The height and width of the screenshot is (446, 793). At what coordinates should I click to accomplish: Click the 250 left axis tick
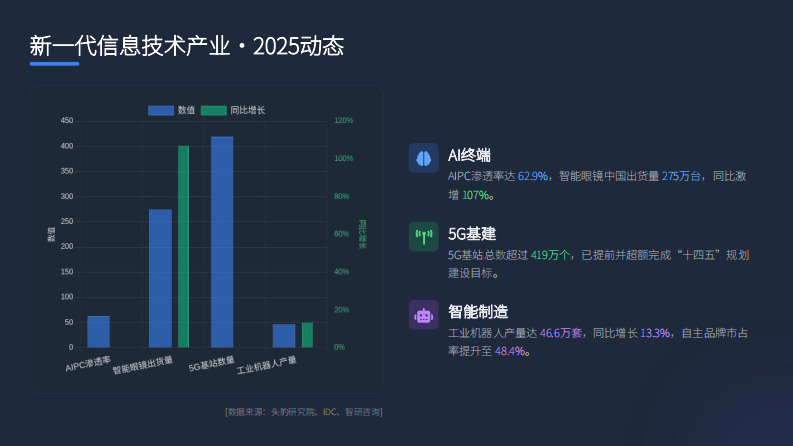[67, 221]
